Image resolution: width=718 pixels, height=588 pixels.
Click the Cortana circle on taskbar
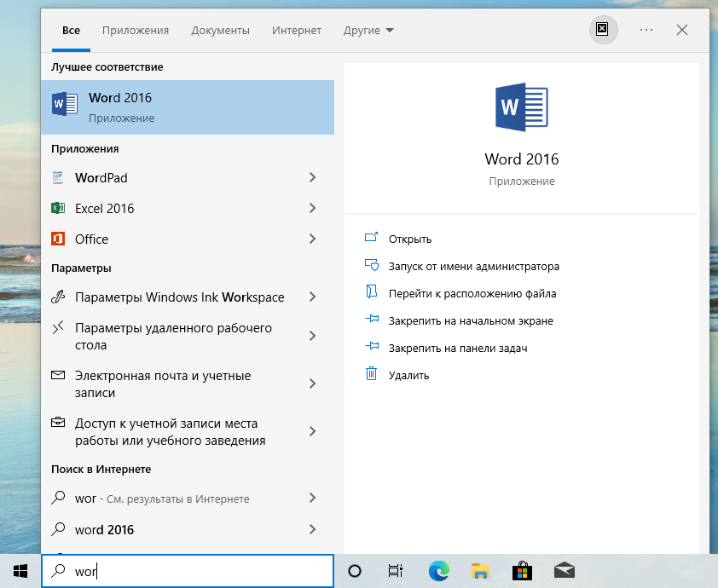[355, 571]
